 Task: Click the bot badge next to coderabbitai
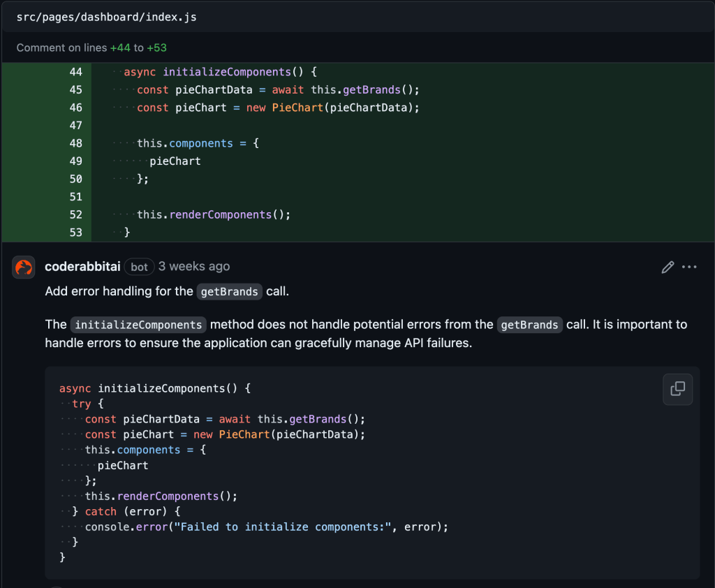click(139, 267)
